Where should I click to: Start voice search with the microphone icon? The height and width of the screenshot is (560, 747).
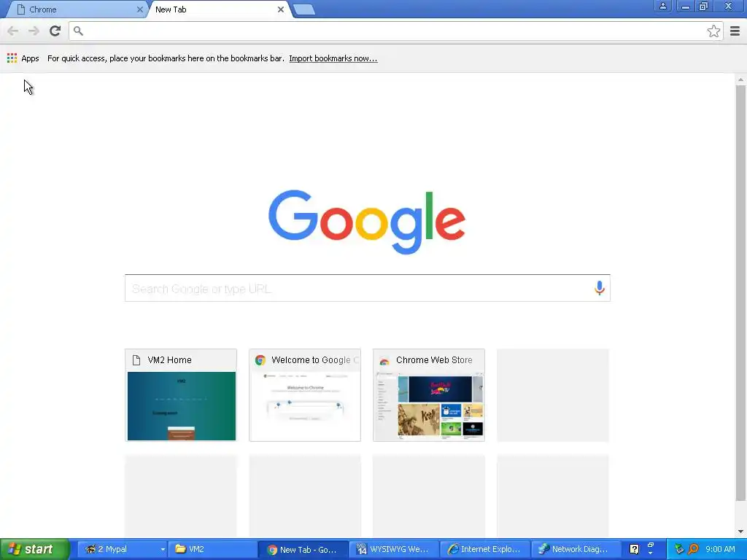600,287
